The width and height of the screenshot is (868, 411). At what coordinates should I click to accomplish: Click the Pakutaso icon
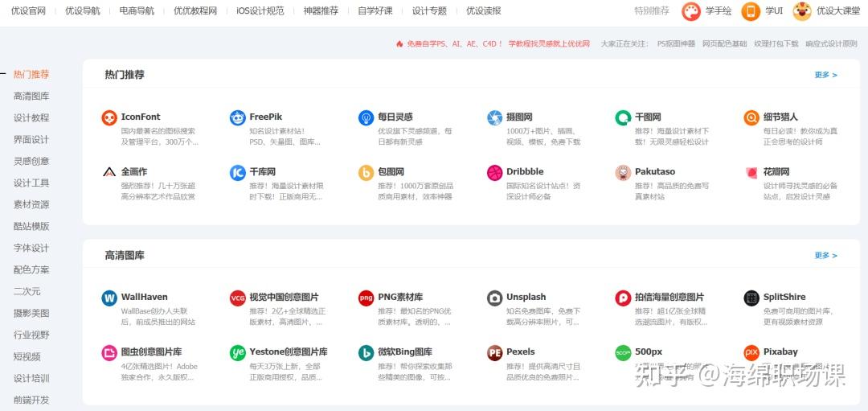[x=623, y=172]
